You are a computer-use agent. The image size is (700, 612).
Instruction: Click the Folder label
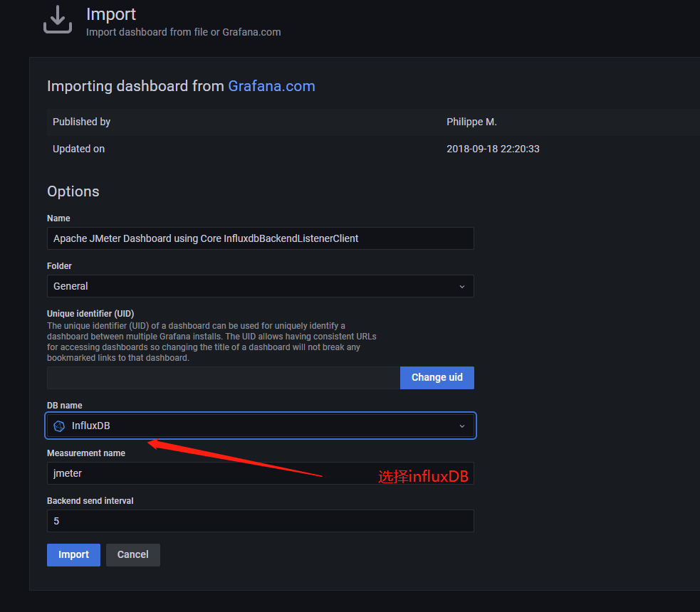(x=59, y=266)
